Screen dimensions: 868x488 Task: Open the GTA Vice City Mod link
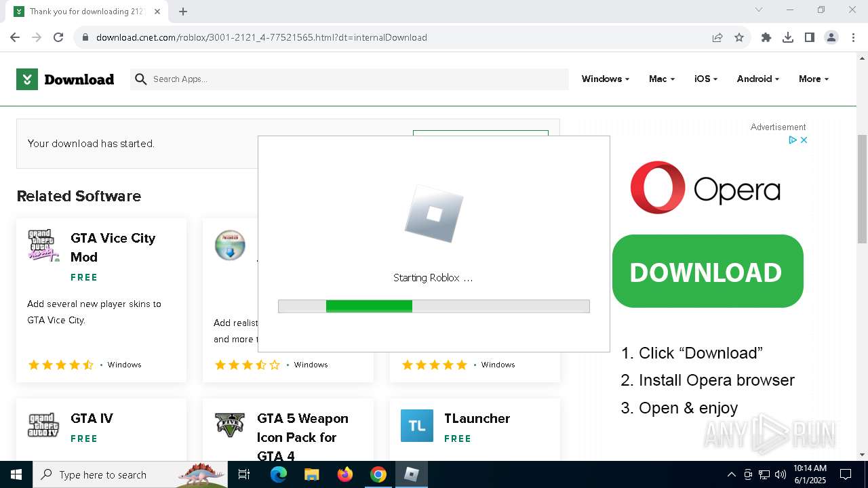tap(113, 247)
